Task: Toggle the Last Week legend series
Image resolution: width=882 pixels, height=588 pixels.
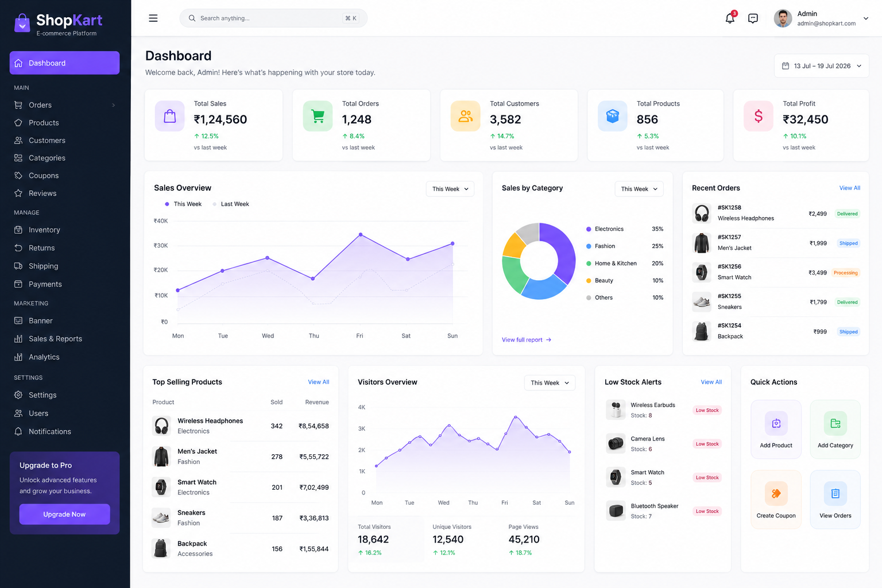Action: [x=231, y=204]
